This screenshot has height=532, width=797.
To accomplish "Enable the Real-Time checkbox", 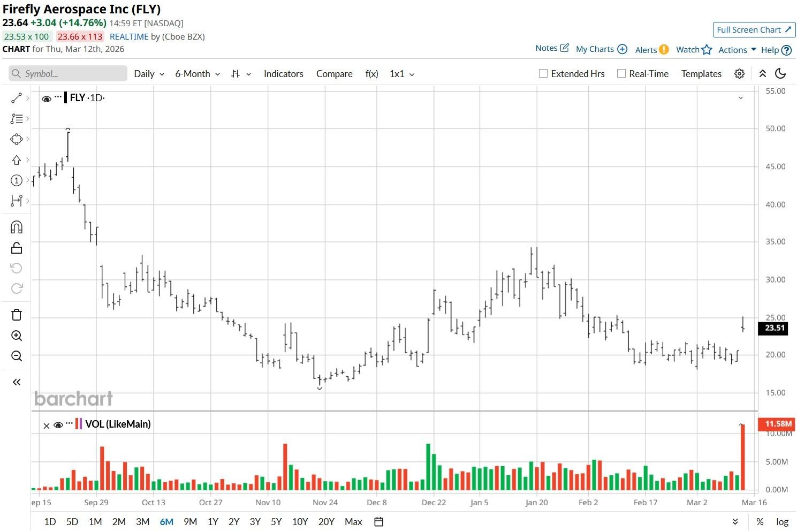I will [621, 74].
